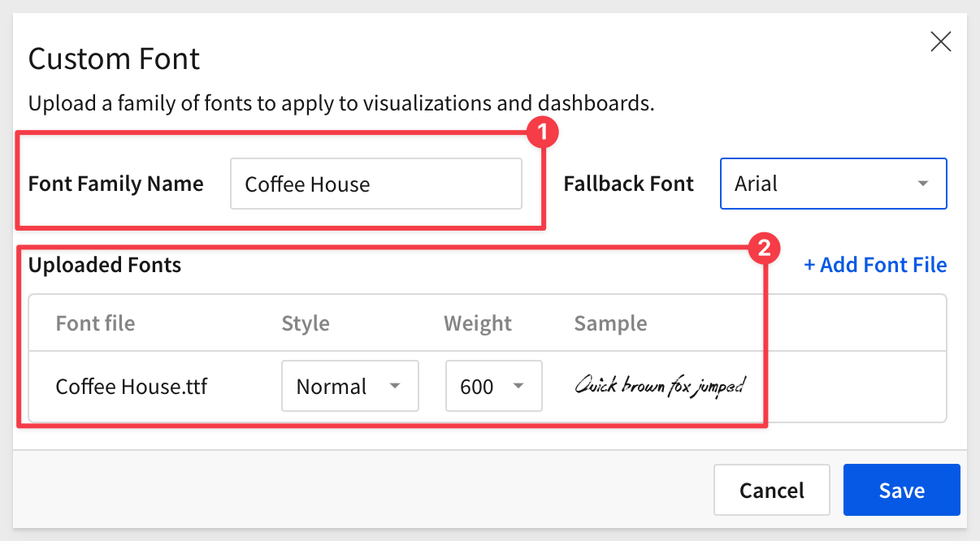Image resolution: width=980 pixels, height=541 pixels.
Task: Click the + Add Font File link
Action: pyautogui.click(x=875, y=265)
